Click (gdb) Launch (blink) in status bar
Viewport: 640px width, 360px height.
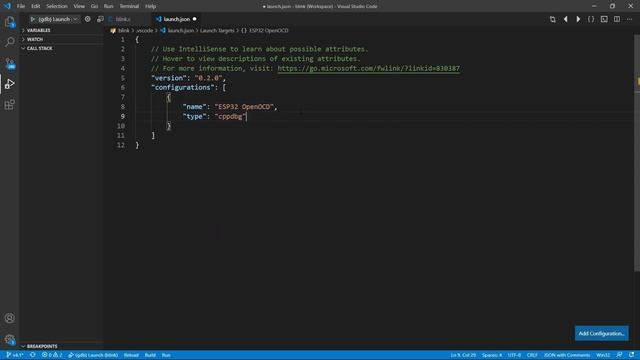(93, 355)
